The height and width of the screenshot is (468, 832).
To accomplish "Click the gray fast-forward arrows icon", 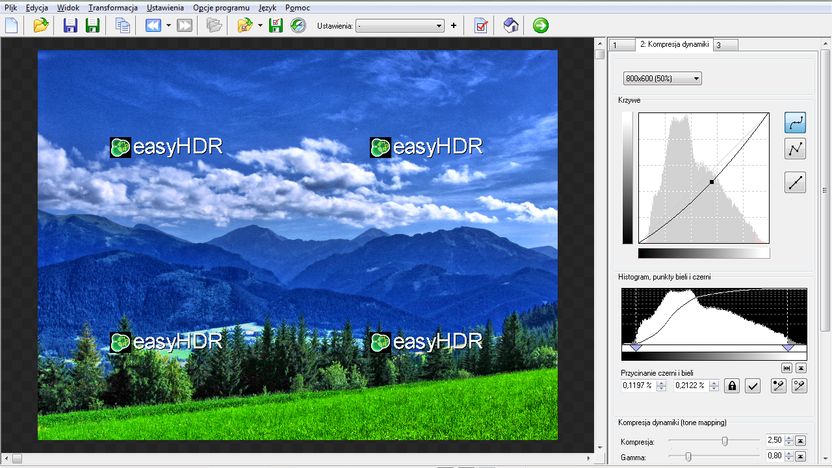I will [185, 25].
